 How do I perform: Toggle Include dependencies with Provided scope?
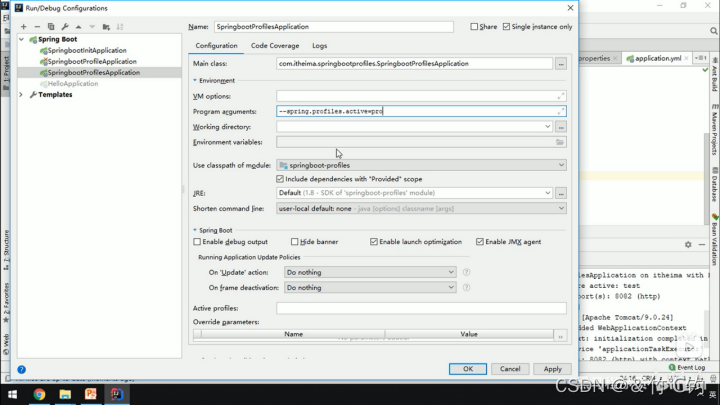[280, 179]
